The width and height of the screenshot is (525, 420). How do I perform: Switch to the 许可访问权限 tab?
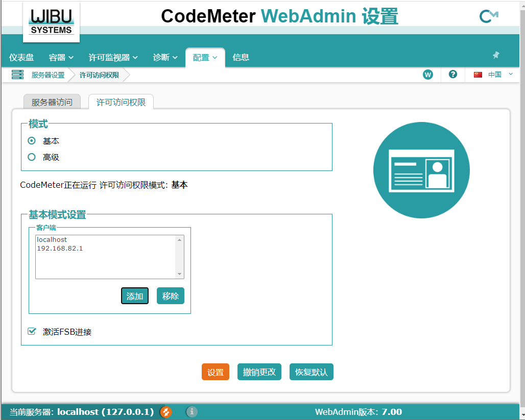121,102
